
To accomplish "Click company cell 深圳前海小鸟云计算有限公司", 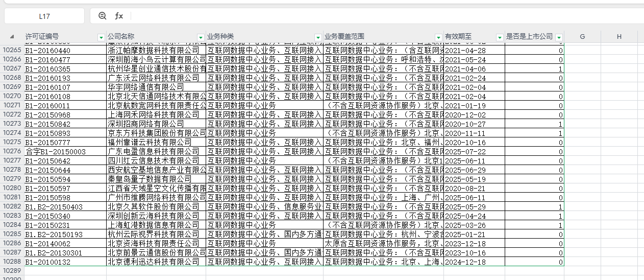I will (x=156, y=60).
